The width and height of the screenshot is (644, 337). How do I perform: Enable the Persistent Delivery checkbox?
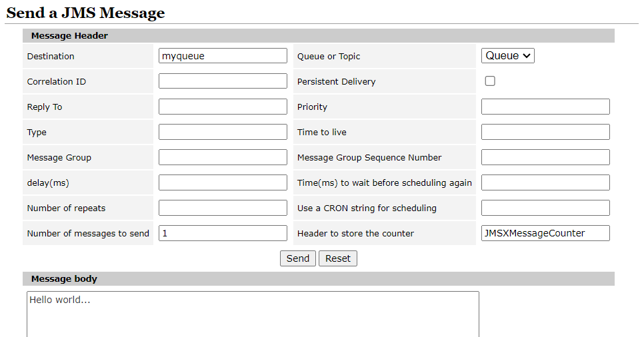(x=490, y=81)
